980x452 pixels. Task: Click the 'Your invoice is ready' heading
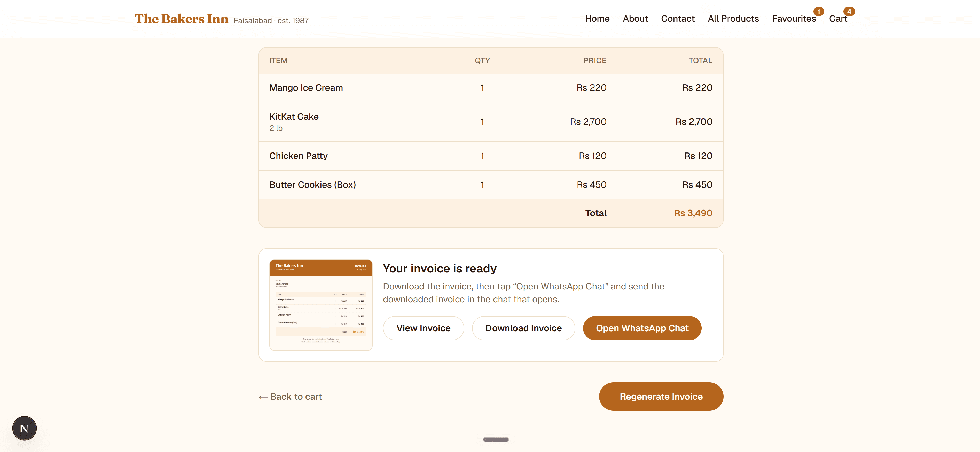[440, 268]
